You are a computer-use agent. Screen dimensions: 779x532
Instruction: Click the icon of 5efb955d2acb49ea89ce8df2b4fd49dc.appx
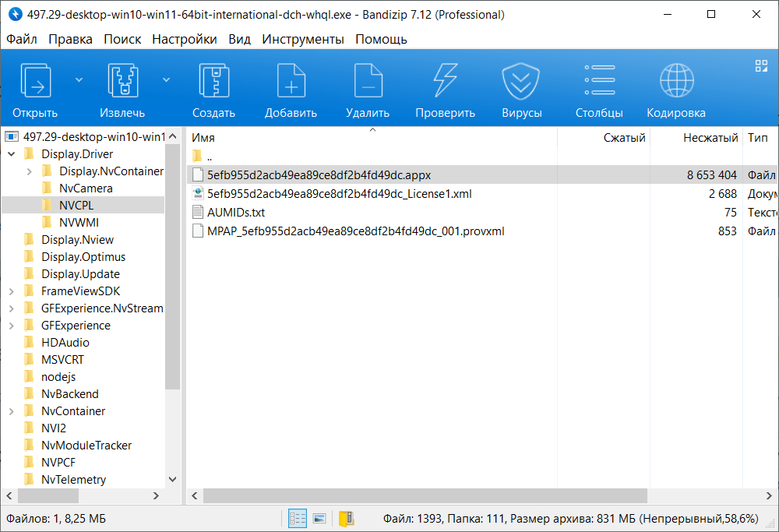click(x=198, y=174)
